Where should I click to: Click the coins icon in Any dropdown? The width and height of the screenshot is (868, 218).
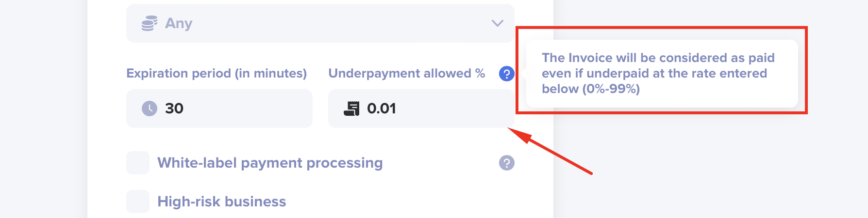click(x=150, y=23)
